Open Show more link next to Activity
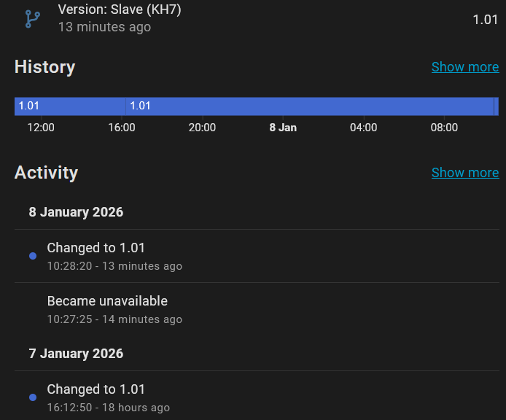The image size is (506, 420). 464,173
